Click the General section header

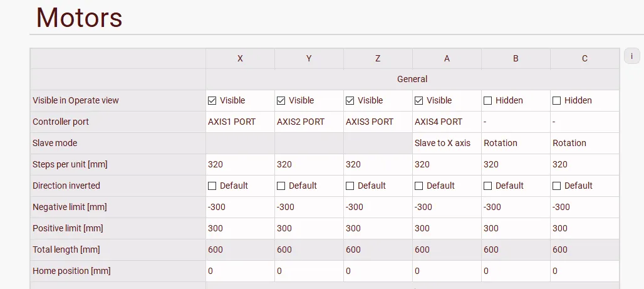pos(412,80)
